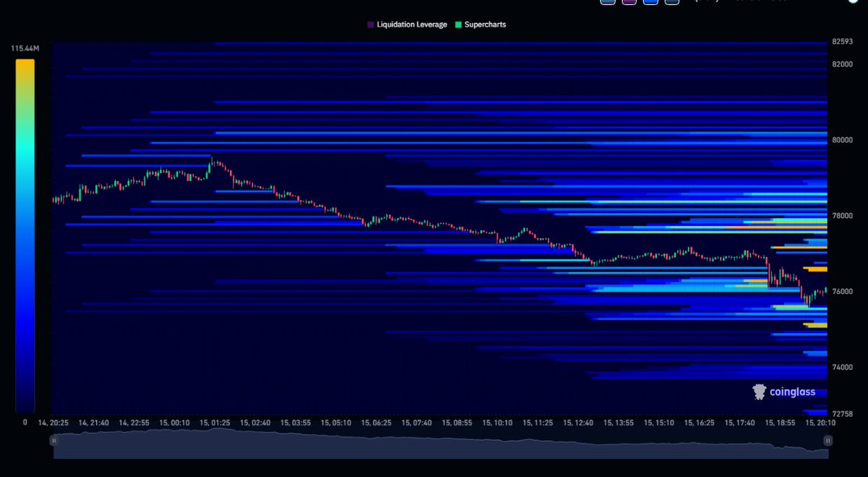The height and width of the screenshot is (477, 868).
Task: Click the '15, 05:10' time axis label
Action: (336, 422)
